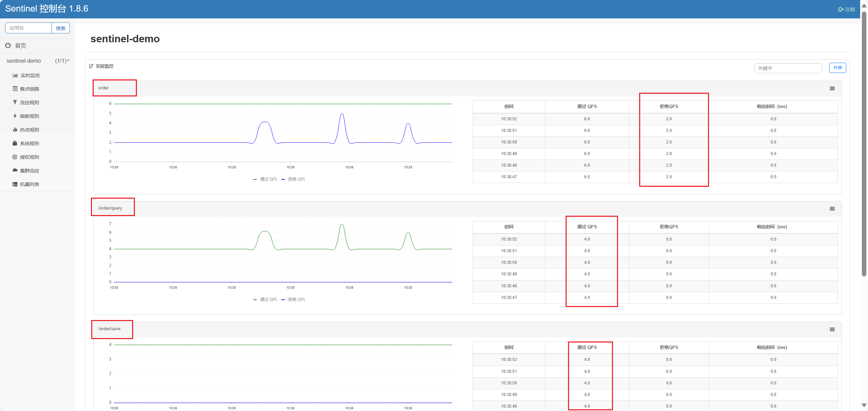Click the hotspot rules flame icon

[x=15, y=130]
